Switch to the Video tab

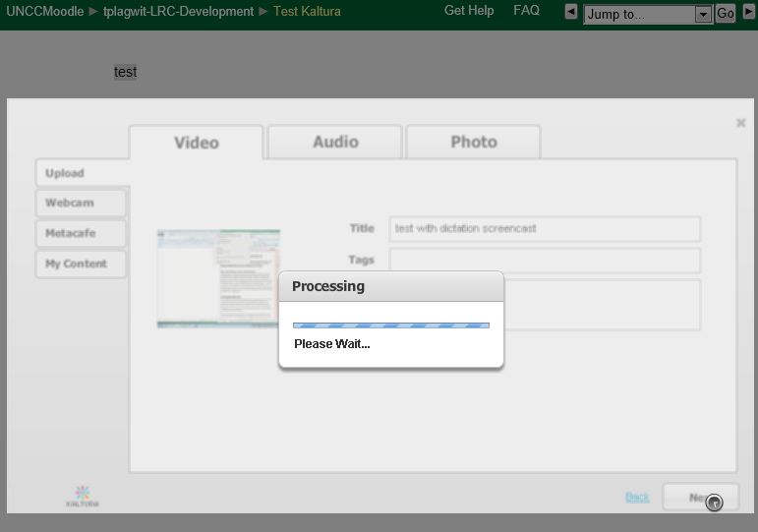coord(196,143)
